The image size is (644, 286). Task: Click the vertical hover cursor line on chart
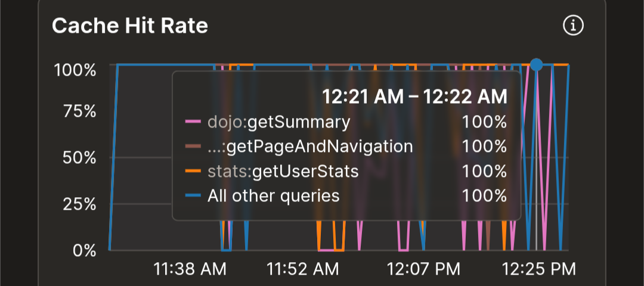coord(536,160)
